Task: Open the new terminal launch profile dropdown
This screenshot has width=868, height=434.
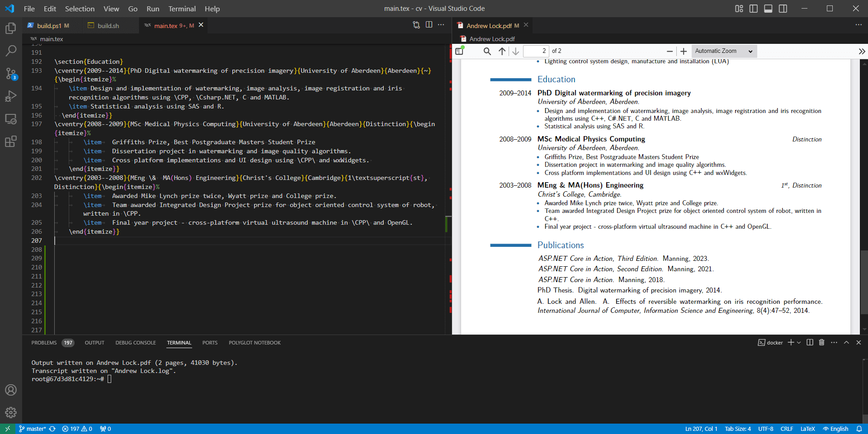Action: [799, 343]
